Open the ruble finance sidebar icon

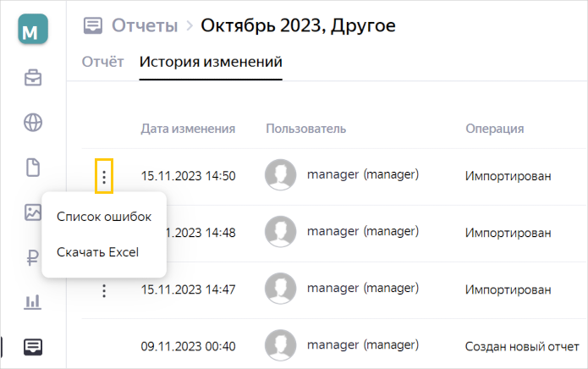coord(33,257)
